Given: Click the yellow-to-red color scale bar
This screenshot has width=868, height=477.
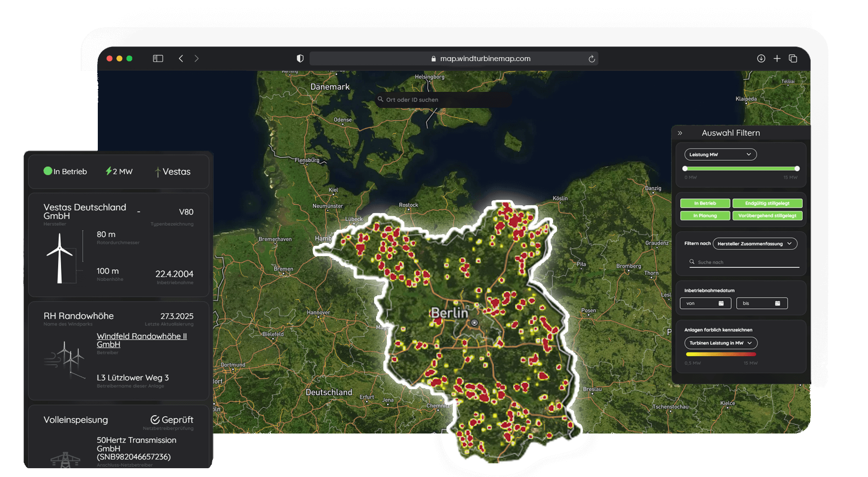Looking at the screenshot, I should tap(721, 354).
